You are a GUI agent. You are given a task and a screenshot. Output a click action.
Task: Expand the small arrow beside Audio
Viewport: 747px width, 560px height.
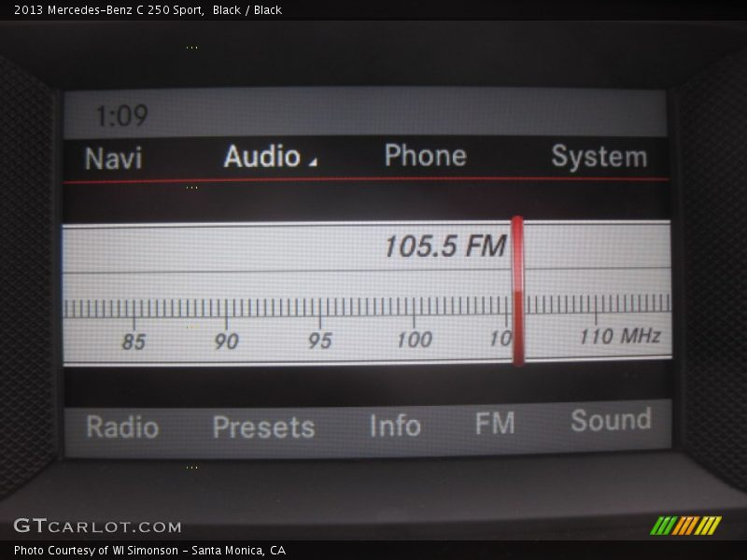[313, 162]
